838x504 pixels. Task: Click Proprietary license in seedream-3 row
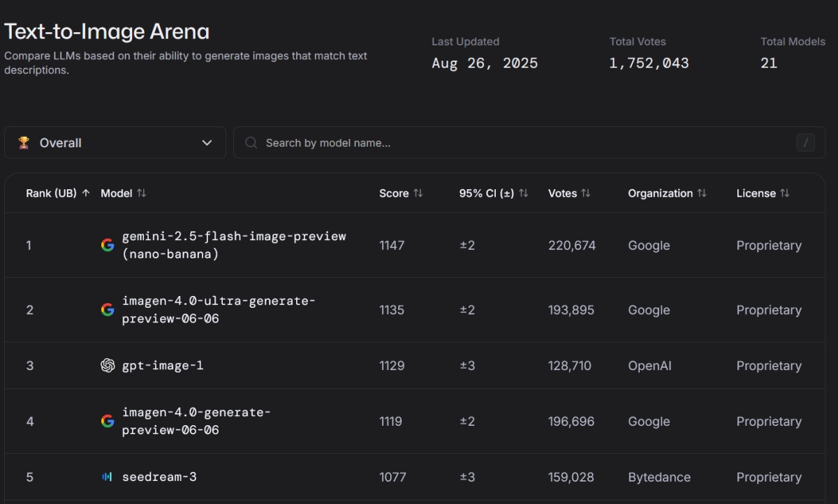coord(769,477)
